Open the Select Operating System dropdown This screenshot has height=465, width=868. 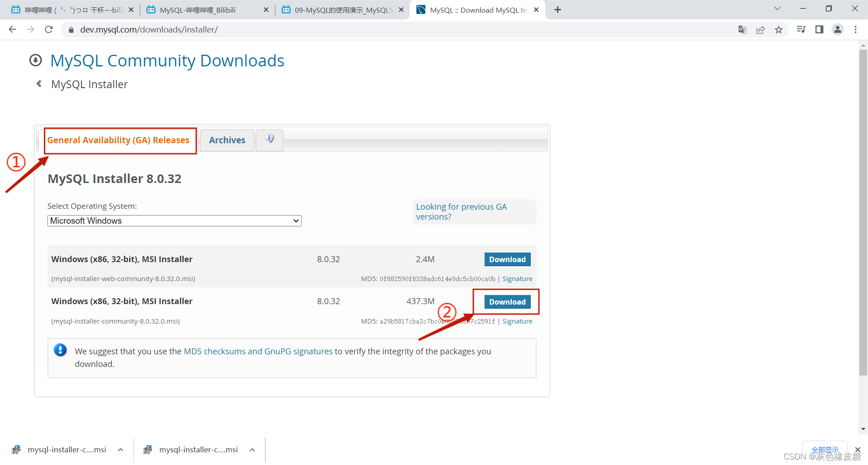[175, 221]
